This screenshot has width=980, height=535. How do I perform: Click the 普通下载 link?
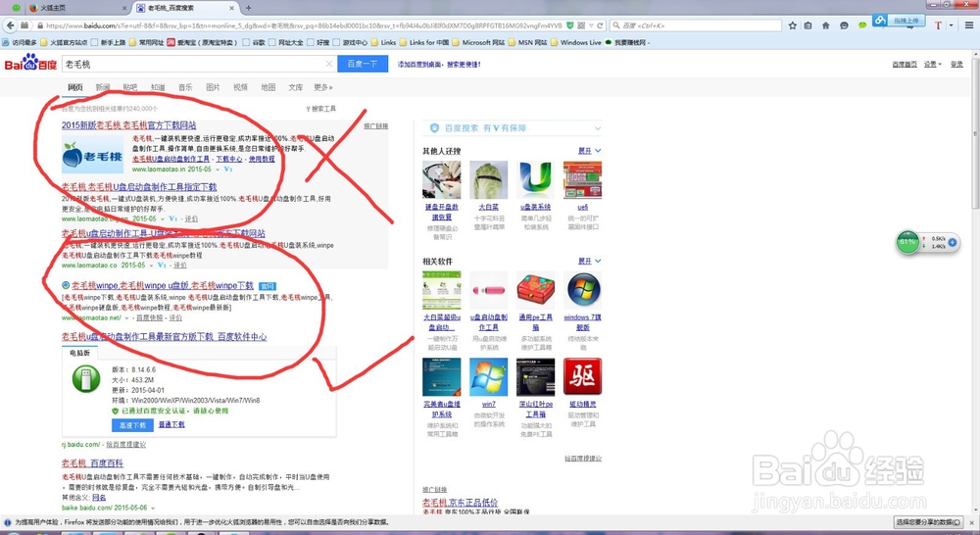tap(171, 424)
